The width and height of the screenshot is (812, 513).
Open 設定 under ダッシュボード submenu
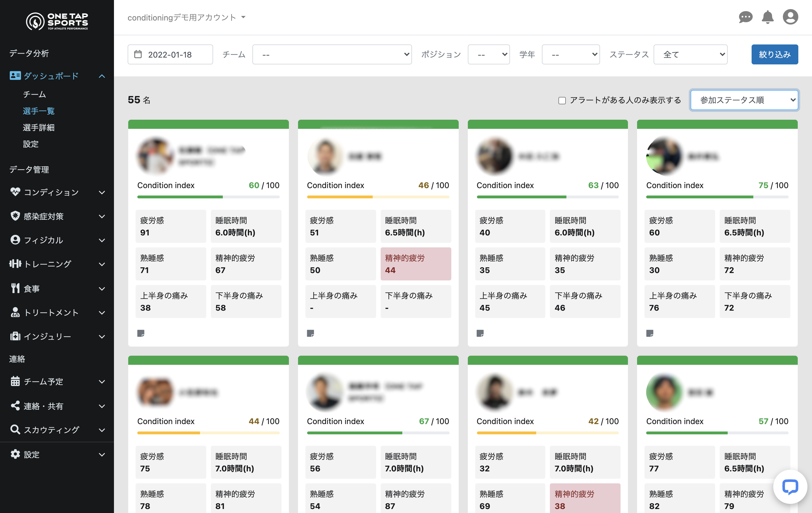[x=31, y=144]
